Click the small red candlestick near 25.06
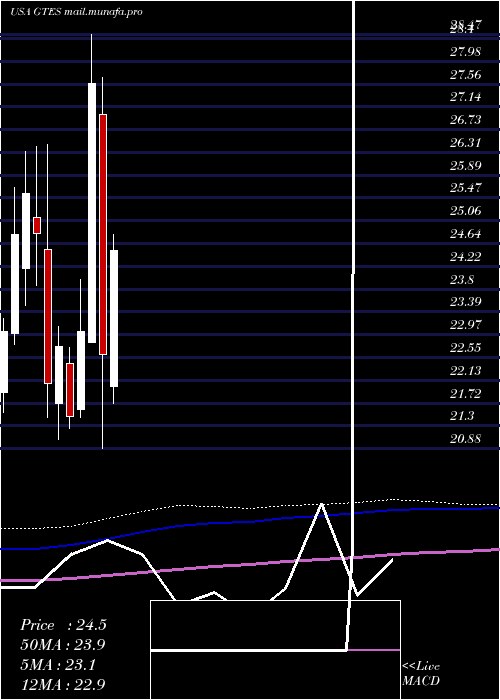500x700 pixels. pos(37,225)
